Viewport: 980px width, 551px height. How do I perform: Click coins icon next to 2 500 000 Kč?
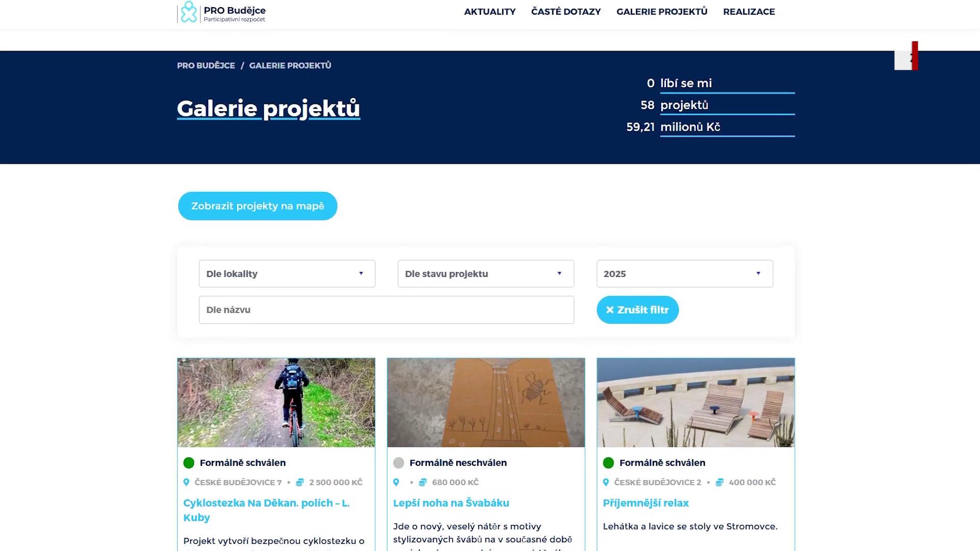pyautogui.click(x=300, y=482)
